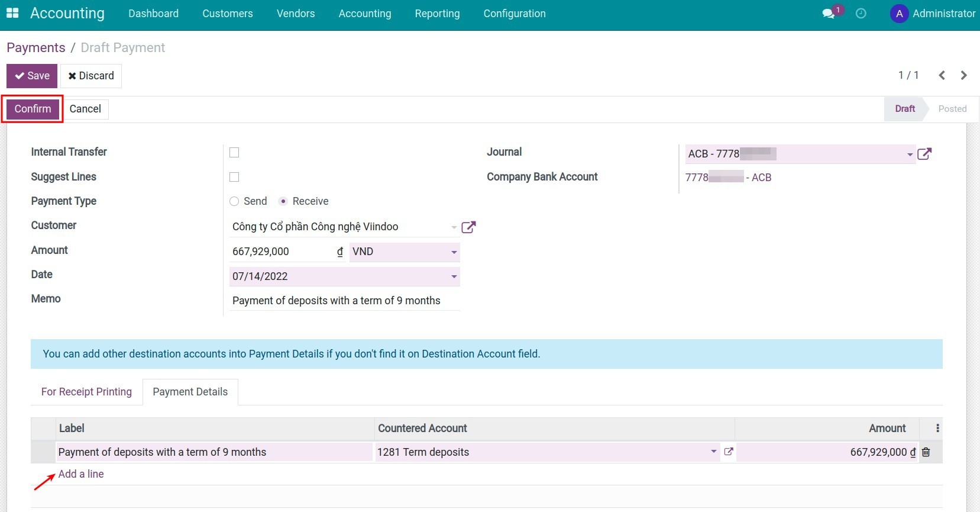Edit the line Label field

point(214,452)
